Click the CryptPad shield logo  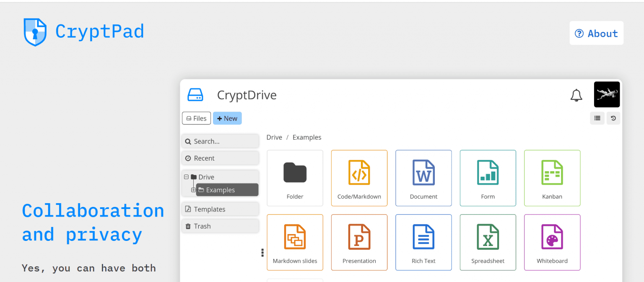pyautogui.click(x=35, y=32)
